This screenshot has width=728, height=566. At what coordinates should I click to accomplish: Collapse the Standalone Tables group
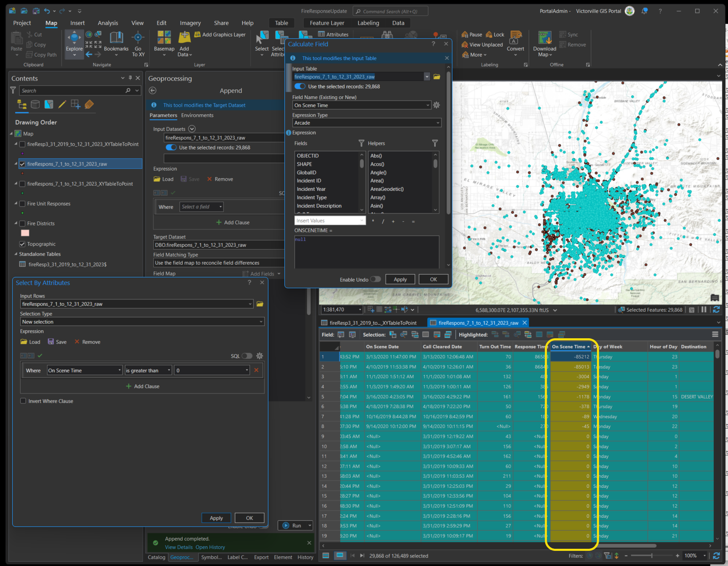(x=16, y=254)
